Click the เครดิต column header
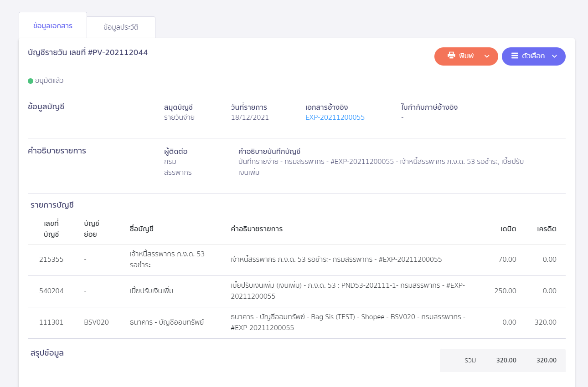The height and width of the screenshot is (387, 588). click(x=547, y=229)
